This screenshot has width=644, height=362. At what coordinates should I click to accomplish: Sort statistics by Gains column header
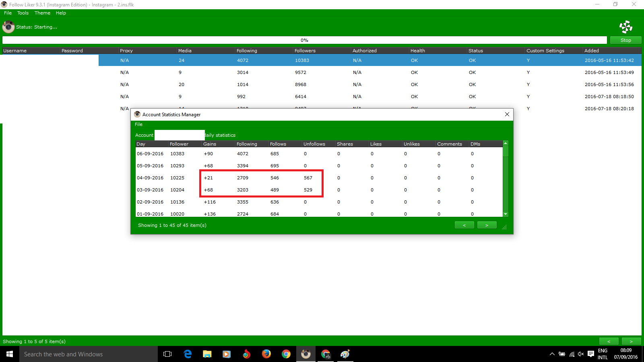(218, 144)
